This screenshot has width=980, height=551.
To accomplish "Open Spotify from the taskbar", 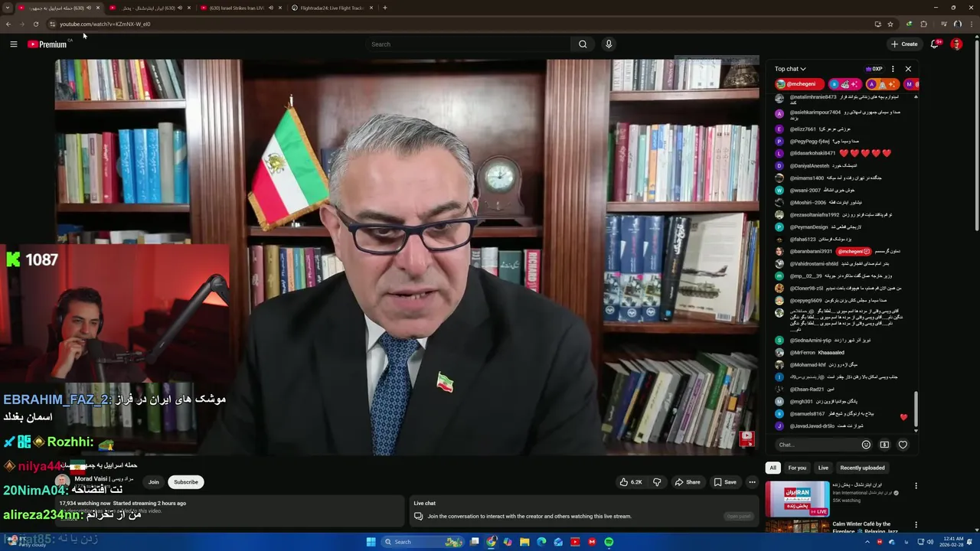I will point(609,542).
